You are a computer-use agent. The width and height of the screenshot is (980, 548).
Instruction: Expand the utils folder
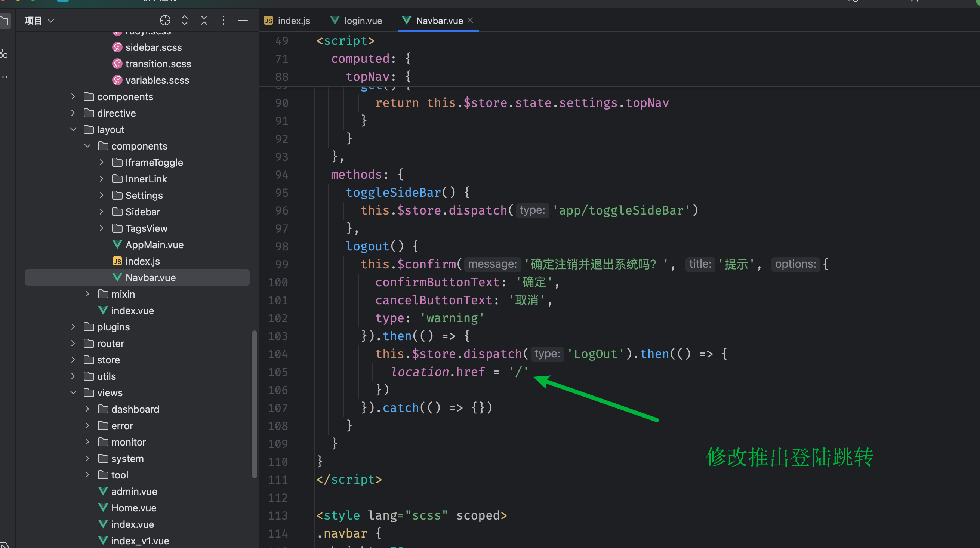73,376
